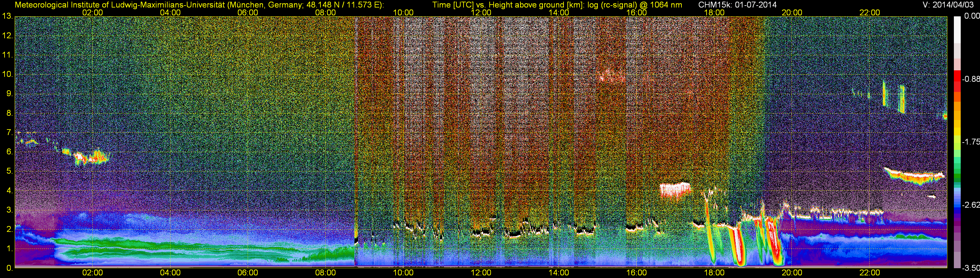Viewport: 980px width, 278px height.
Task: Click the -1.75 value on the color scale
Action: (971, 142)
